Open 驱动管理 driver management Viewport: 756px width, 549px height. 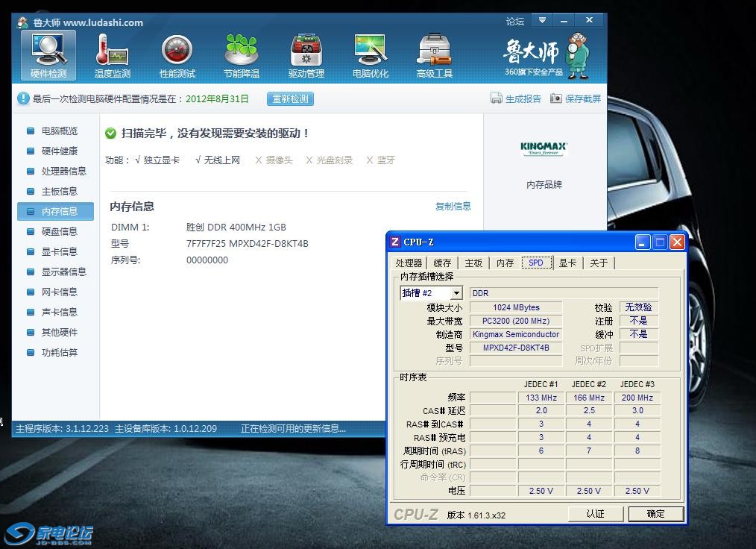pyautogui.click(x=306, y=55)
